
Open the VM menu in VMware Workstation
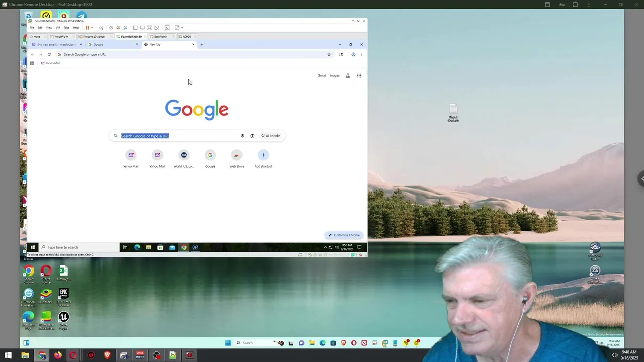58,28
